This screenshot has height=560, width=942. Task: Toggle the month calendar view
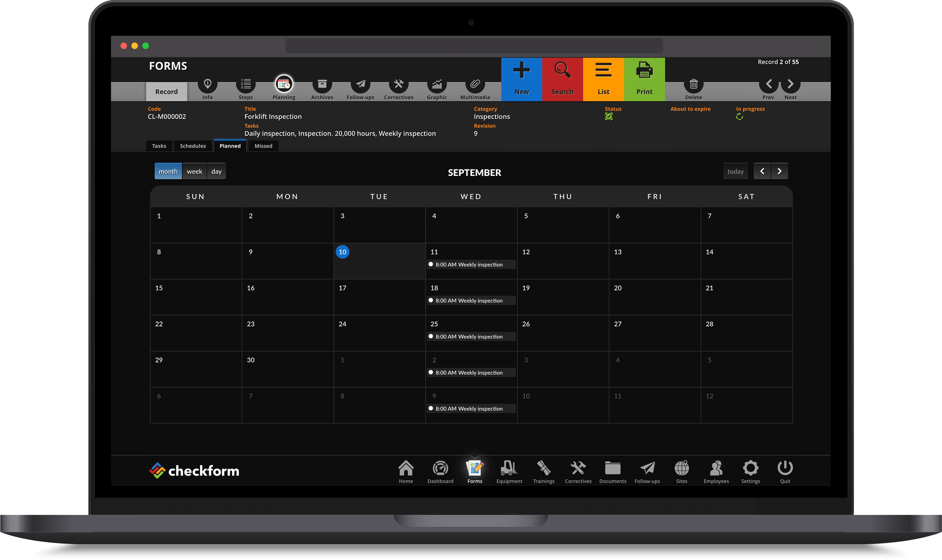point(168,171)
